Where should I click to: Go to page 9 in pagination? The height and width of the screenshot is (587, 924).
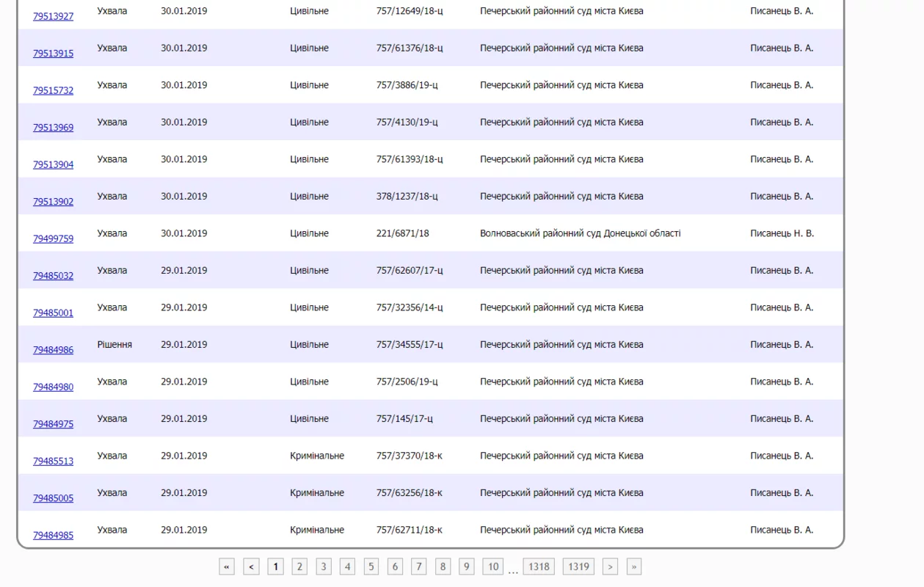(x=467, y=566)
